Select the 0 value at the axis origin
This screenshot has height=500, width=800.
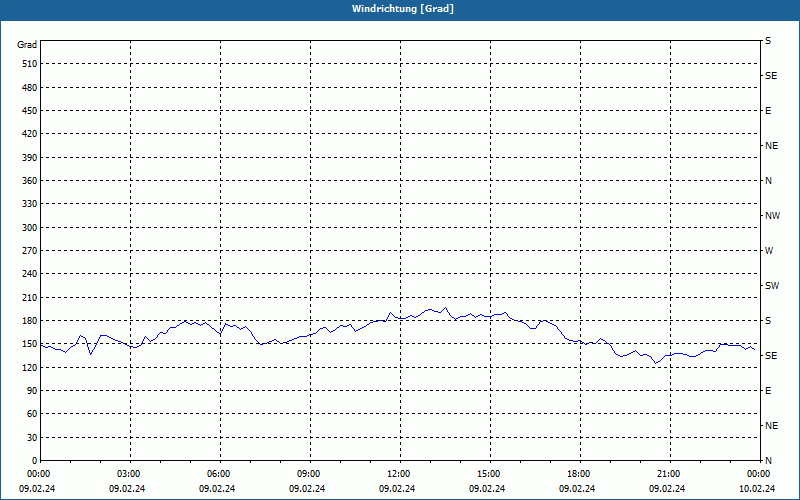coord(35,461)
